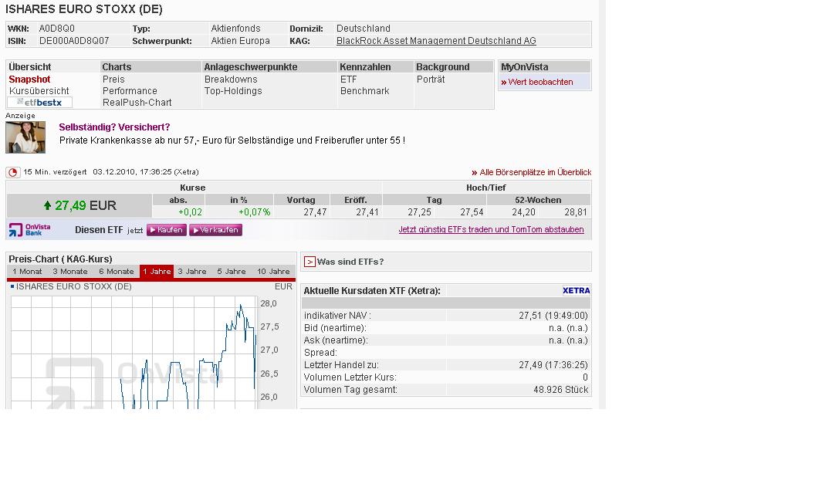Click the WKN value A0D8Q0
This screenshot has height=504, width=832.
pyautogui.click(x=57, y=29)
